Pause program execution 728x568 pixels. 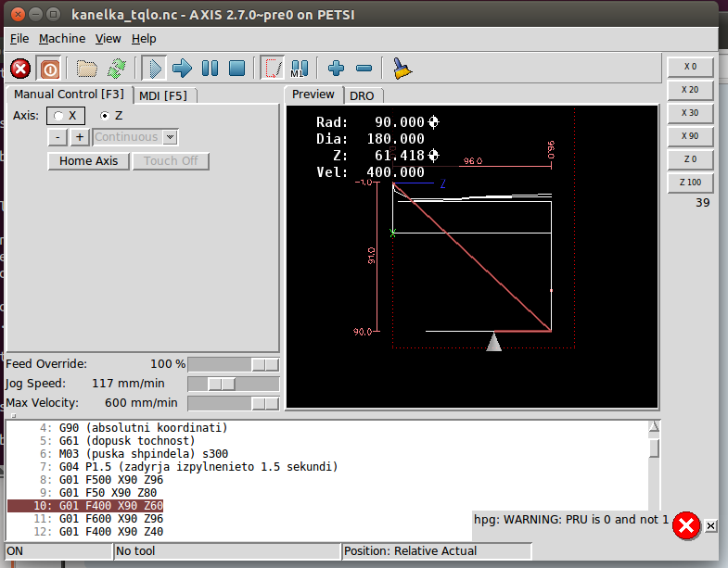pyautogui.click(x=210, y=68)
